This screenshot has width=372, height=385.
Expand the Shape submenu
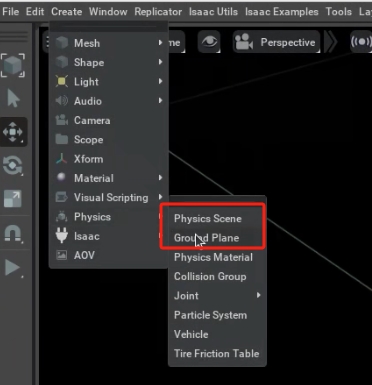click(109, 62)
